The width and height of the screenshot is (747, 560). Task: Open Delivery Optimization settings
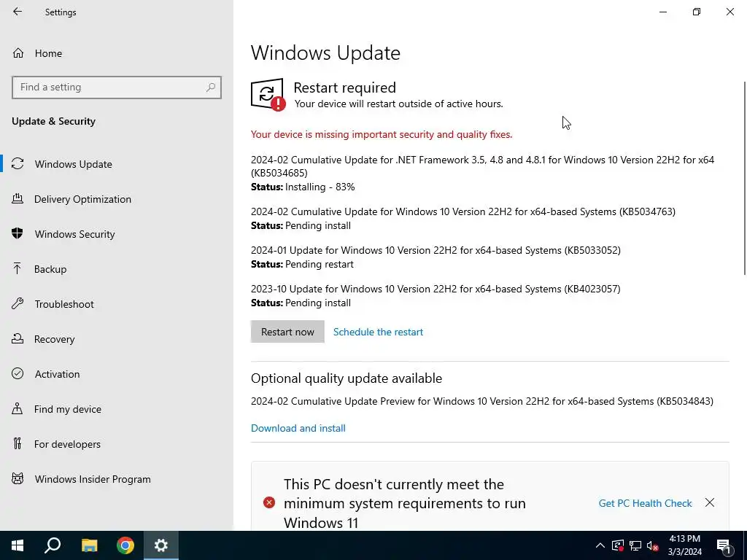[x=117, y=199]
